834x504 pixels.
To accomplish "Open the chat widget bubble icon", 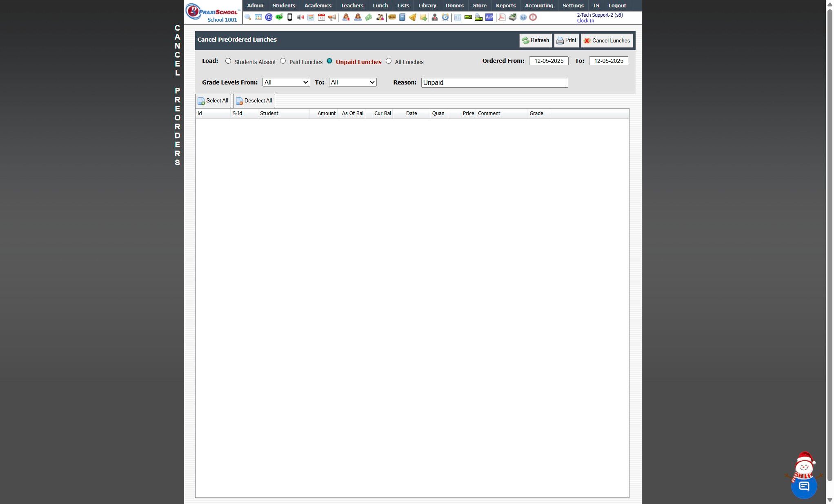I will pyautogui.click(x=804, y=486).
